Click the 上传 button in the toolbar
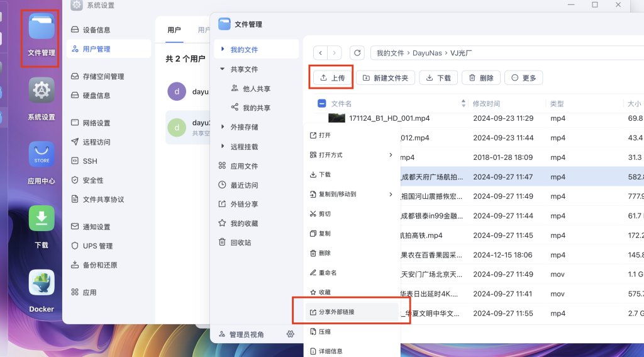This screenshot has height=357, width=644. 332,78
